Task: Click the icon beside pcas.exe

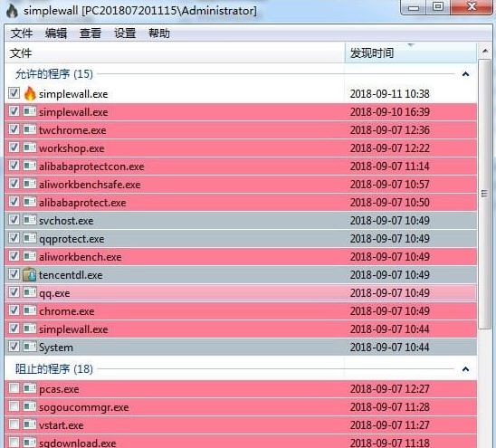Action: tap(30, 388)
